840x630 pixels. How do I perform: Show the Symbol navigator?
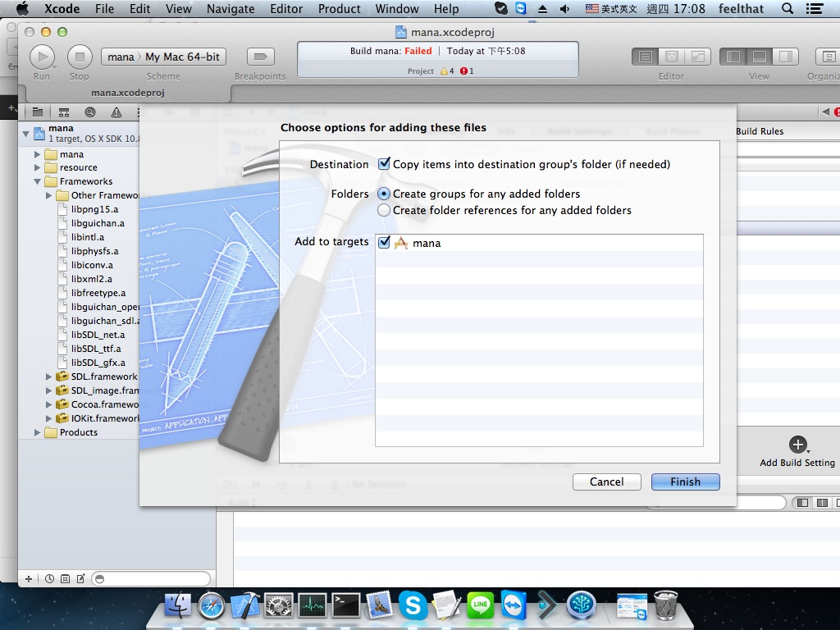(64, 112)
